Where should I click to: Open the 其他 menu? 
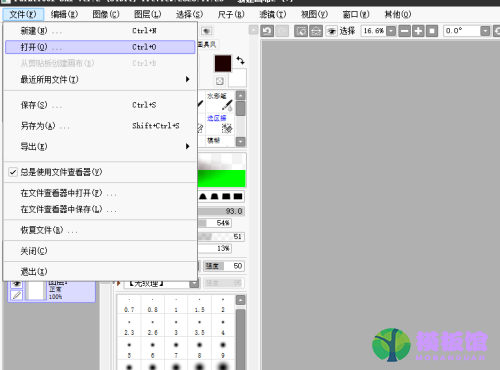click(398, 14)
